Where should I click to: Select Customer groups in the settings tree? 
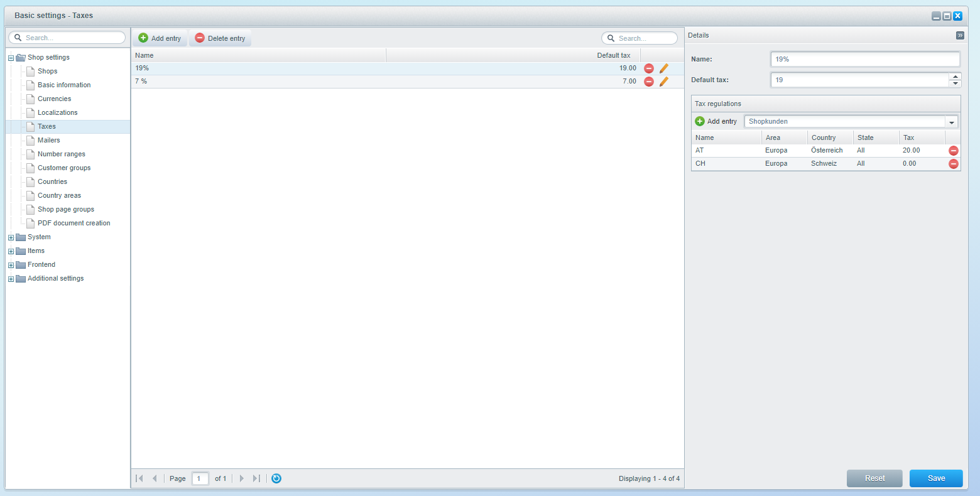coord(64,168)
